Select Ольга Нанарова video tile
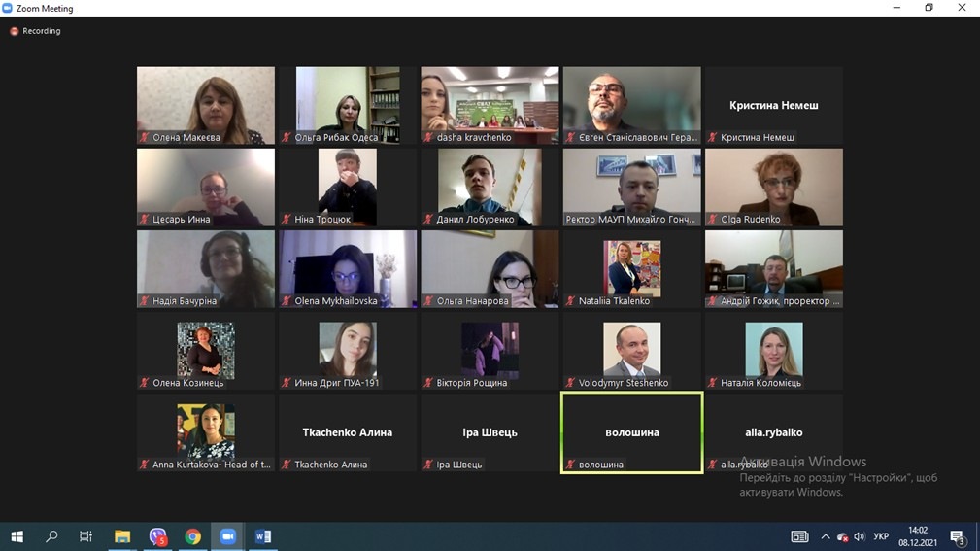980x551 pixels. 490,269
